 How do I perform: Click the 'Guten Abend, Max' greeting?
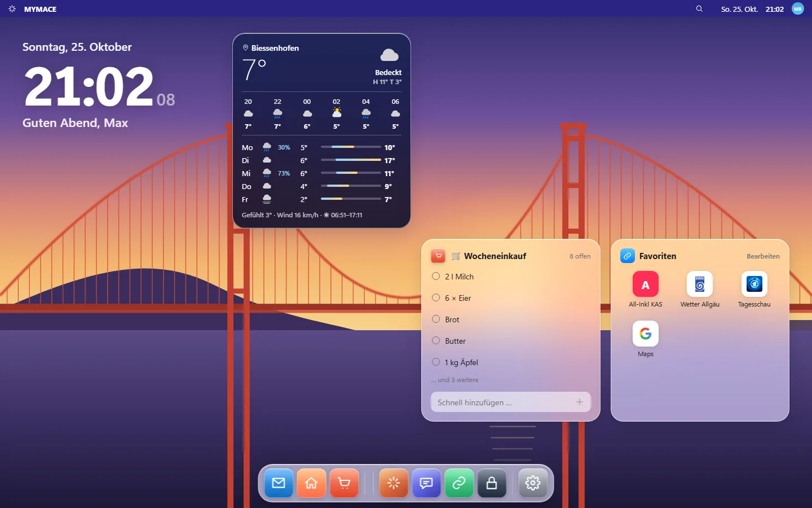pos(75,123)
